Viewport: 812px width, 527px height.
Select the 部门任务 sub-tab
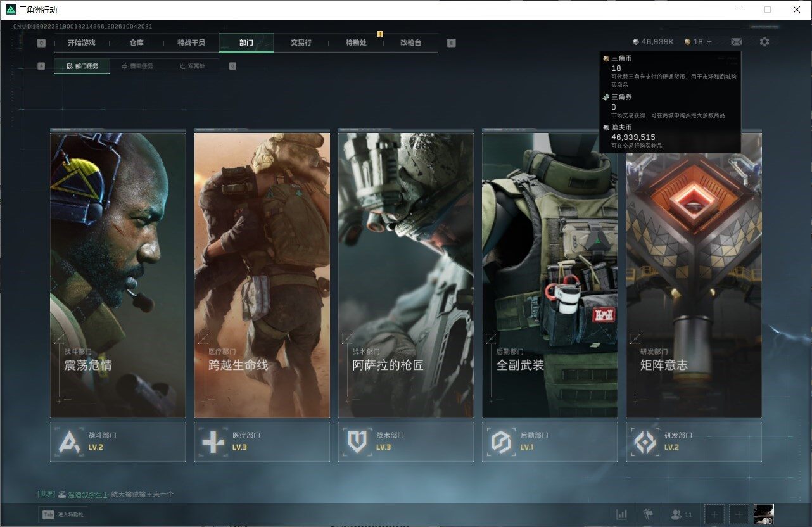pyautogui.click(x=82, y=66)
